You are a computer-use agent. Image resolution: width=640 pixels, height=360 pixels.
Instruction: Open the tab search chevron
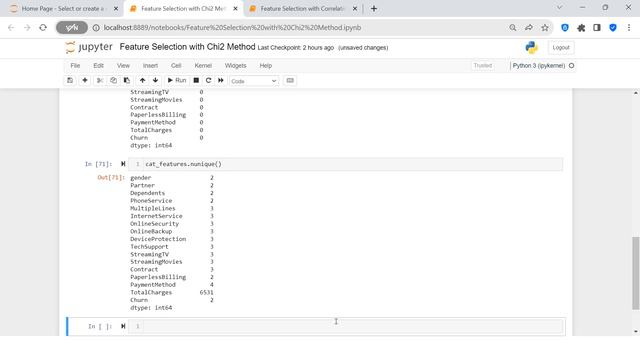point(560,8)
